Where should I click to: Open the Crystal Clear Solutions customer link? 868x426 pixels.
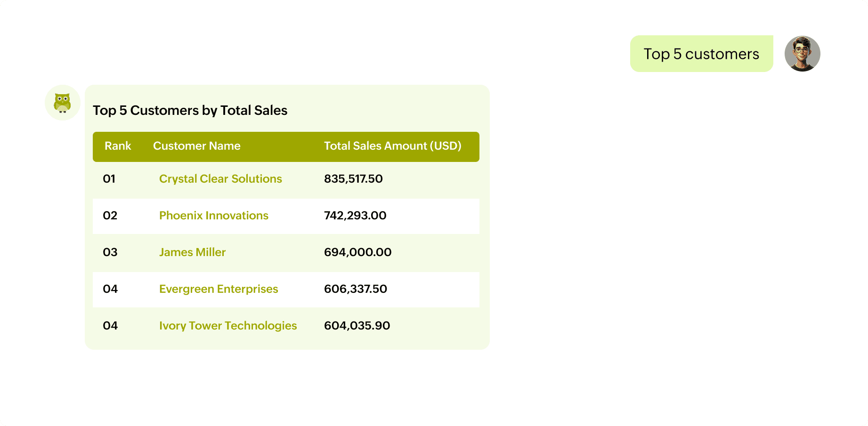click(x=220, y=179)
